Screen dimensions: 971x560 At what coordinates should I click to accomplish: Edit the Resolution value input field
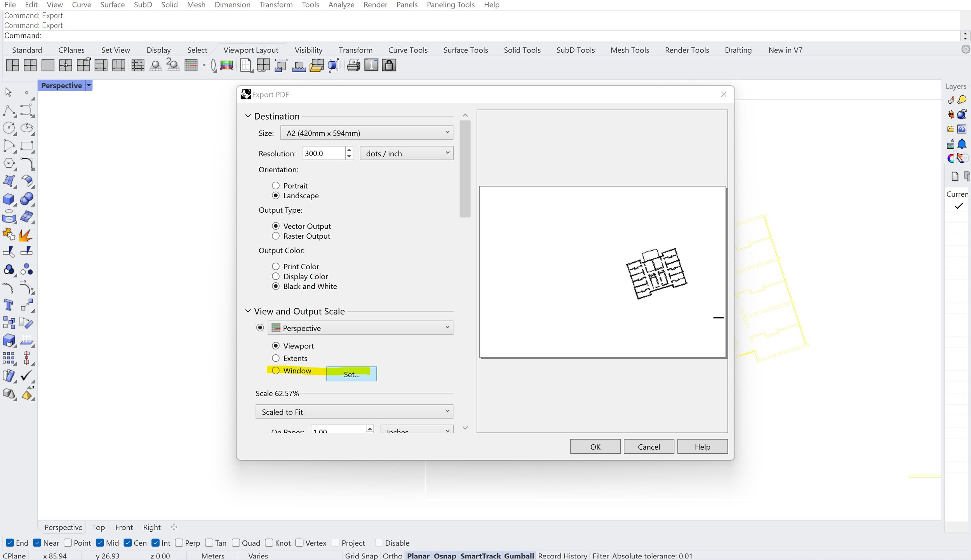coord(324,153)
